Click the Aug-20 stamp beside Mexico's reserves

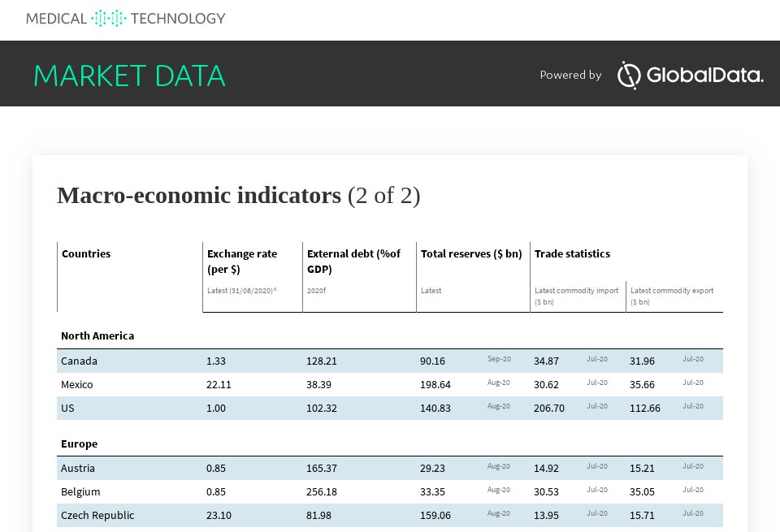(499, 382)
